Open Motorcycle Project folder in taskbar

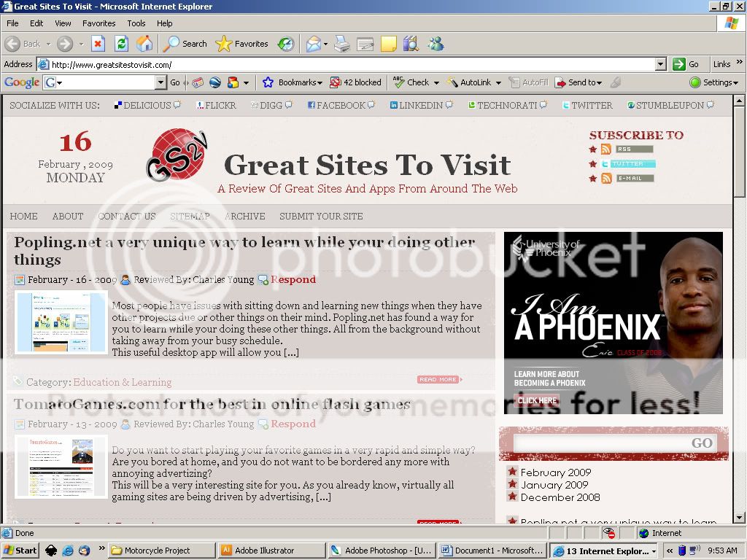(x=162, y=551)
